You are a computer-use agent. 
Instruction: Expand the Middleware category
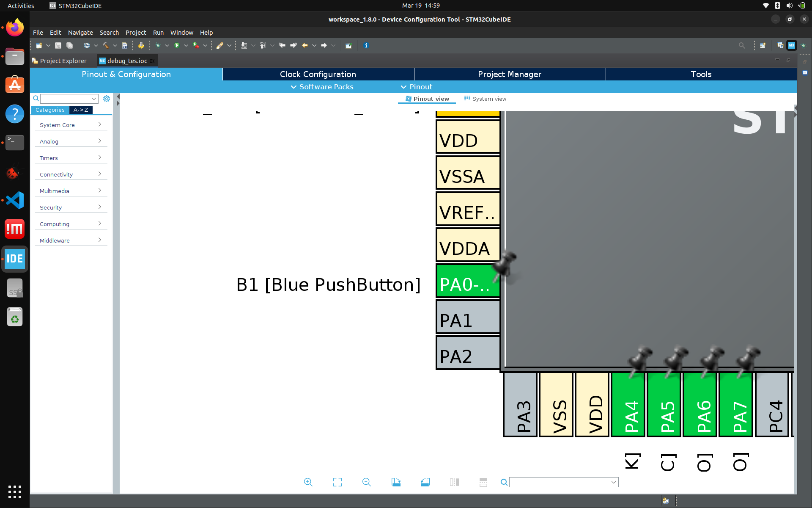click(x=71, y=240)
